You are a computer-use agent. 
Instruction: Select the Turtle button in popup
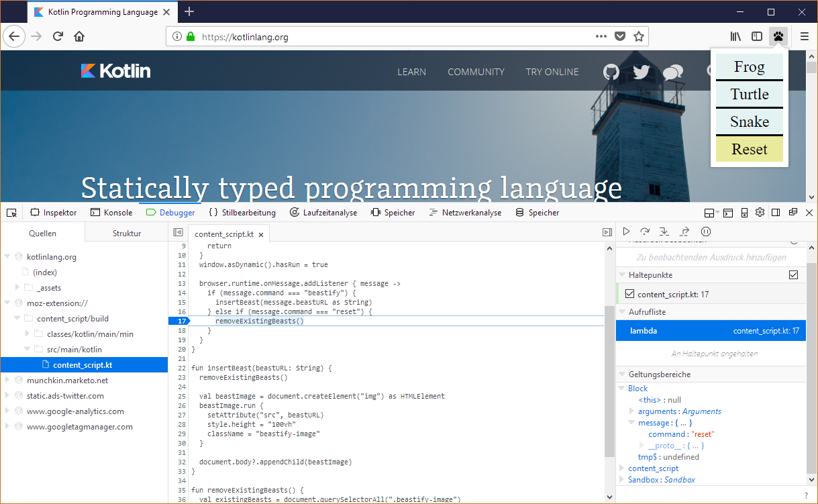750,94
